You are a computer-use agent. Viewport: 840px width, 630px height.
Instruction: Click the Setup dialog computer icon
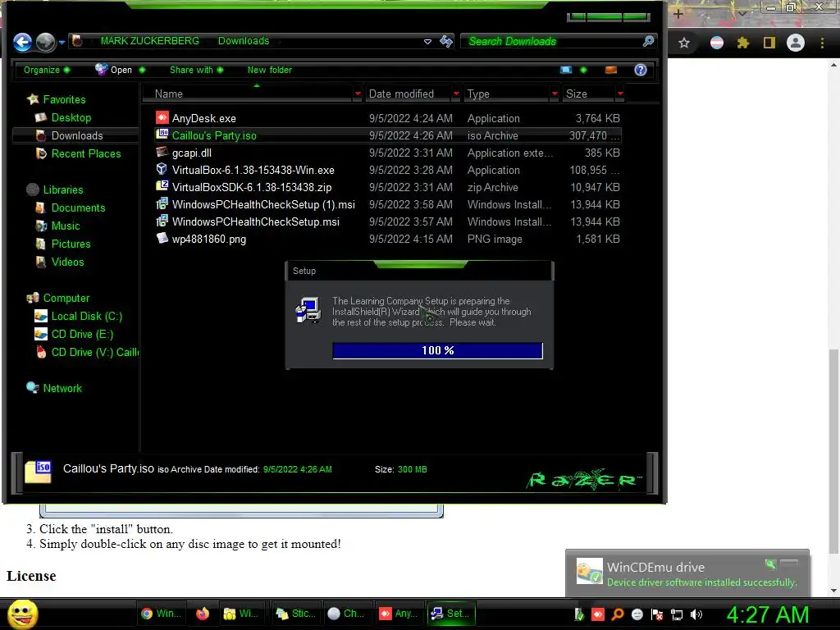[308, 310]
